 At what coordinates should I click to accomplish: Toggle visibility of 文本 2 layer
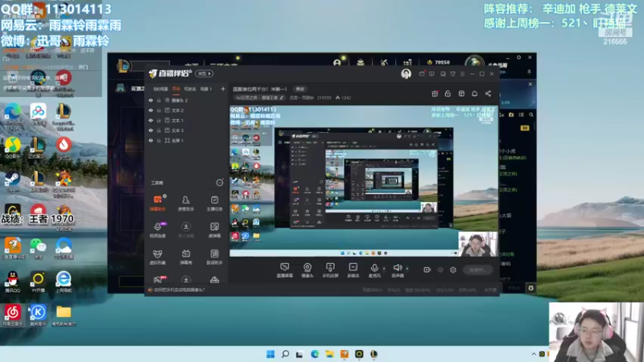tap(151, 110)
